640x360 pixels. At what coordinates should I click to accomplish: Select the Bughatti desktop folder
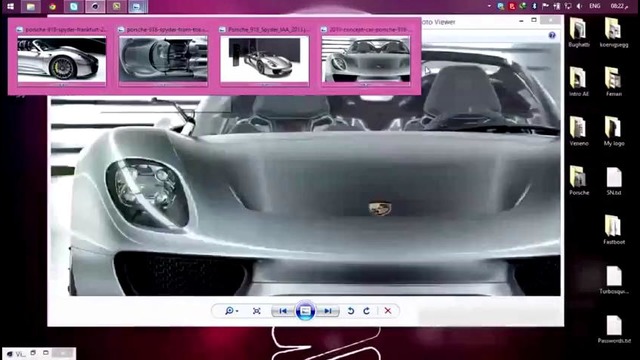click(x=579, y=32)
